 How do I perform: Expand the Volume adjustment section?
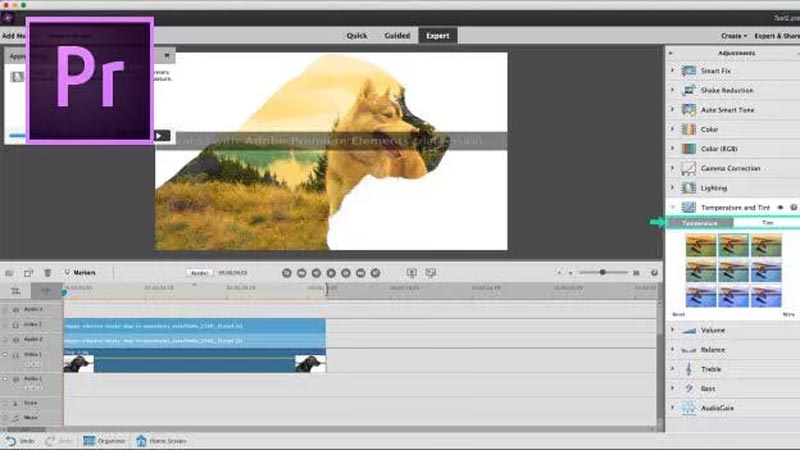673,330
